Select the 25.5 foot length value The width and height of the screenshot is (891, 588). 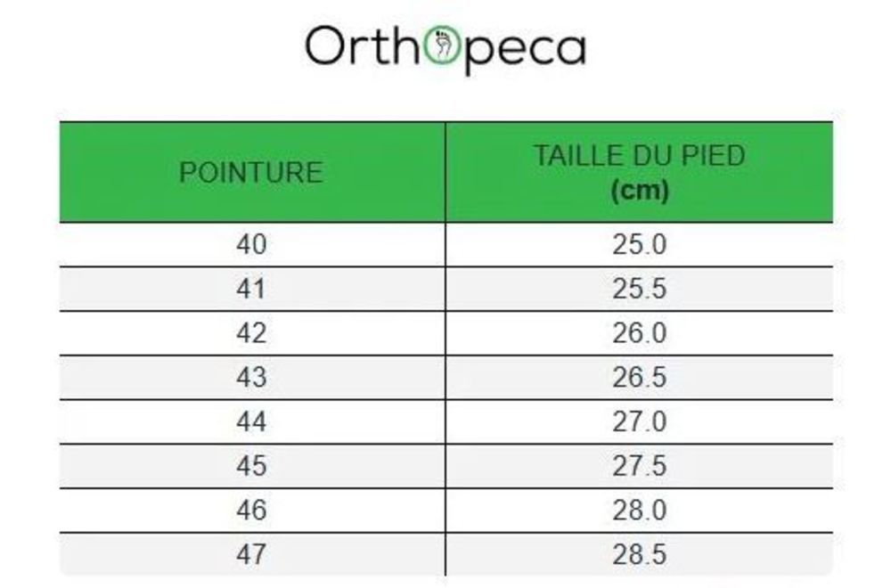click(x=640, y=289)
